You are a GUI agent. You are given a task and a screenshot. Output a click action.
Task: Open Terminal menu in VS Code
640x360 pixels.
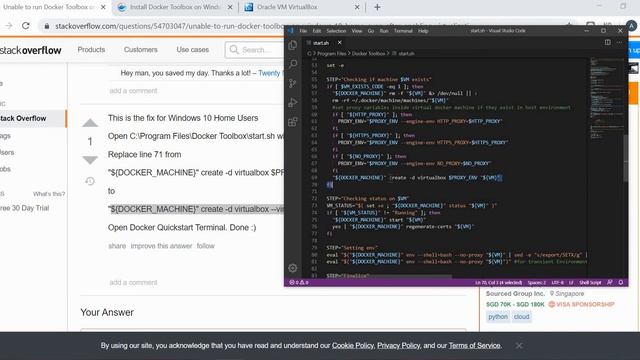[x=403, y=31]
